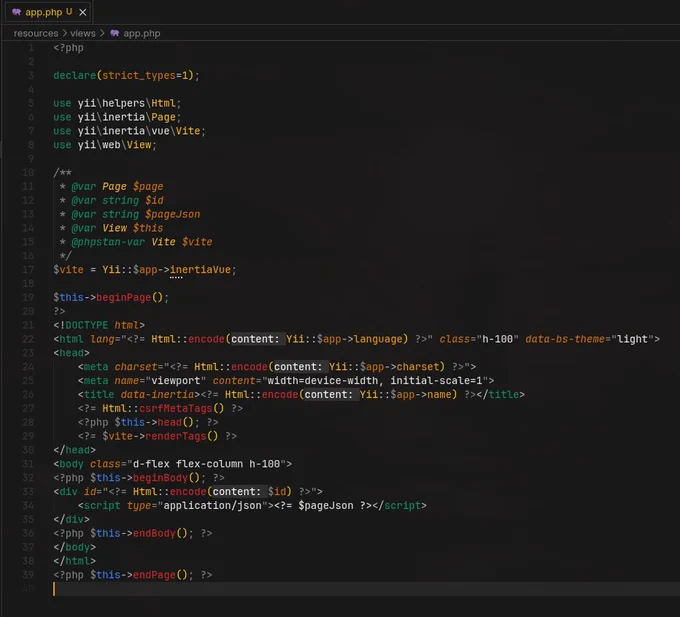Click the beginPage() method call
The height and width of the screenshot is (617, 680).
click(129, 297)
